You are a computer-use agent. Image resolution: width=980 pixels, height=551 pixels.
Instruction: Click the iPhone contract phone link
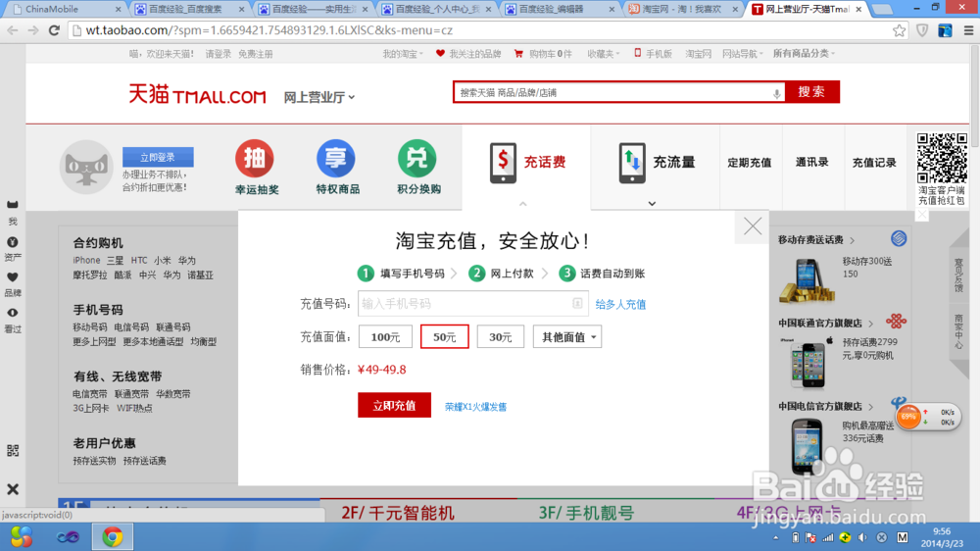tap(86, 260)
